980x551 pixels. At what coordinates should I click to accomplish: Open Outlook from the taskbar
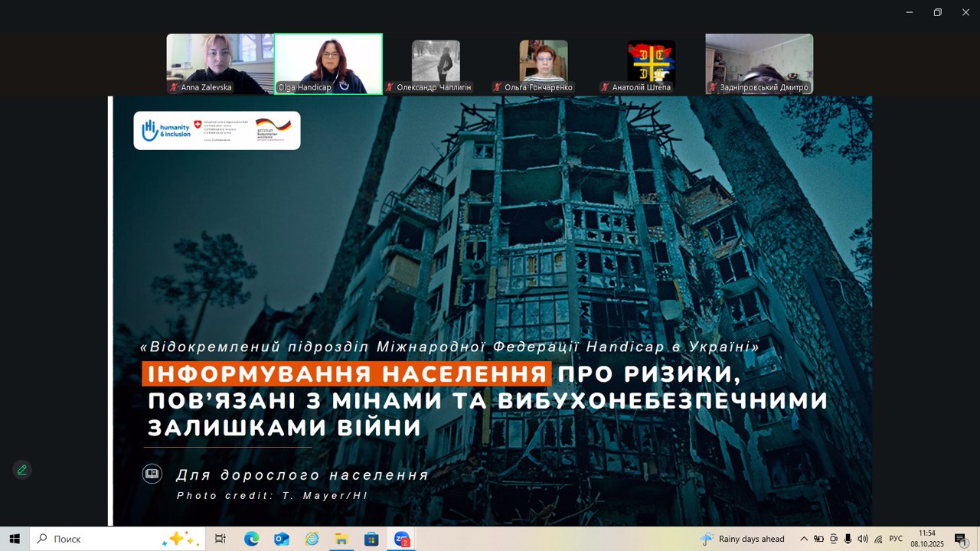[282, 539]
